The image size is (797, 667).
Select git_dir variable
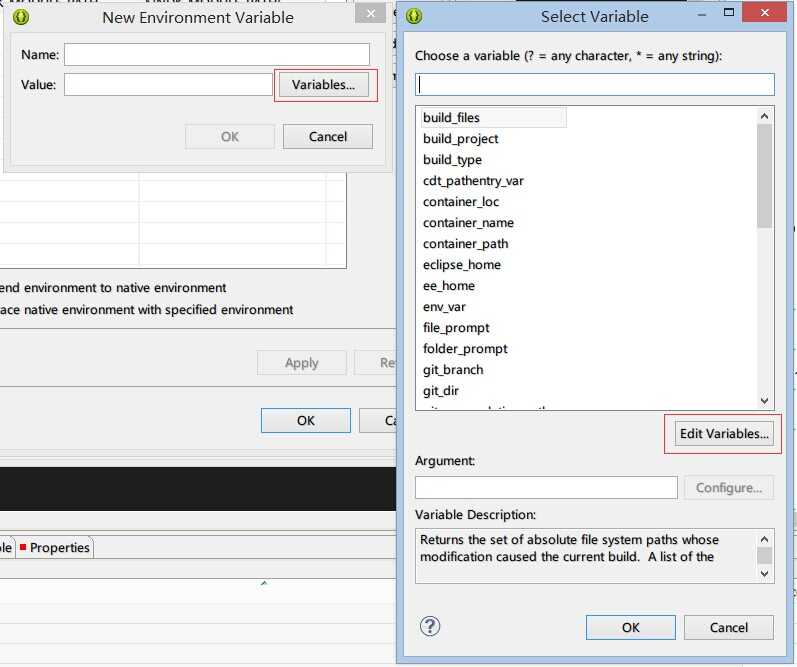(x=441, y=391)
